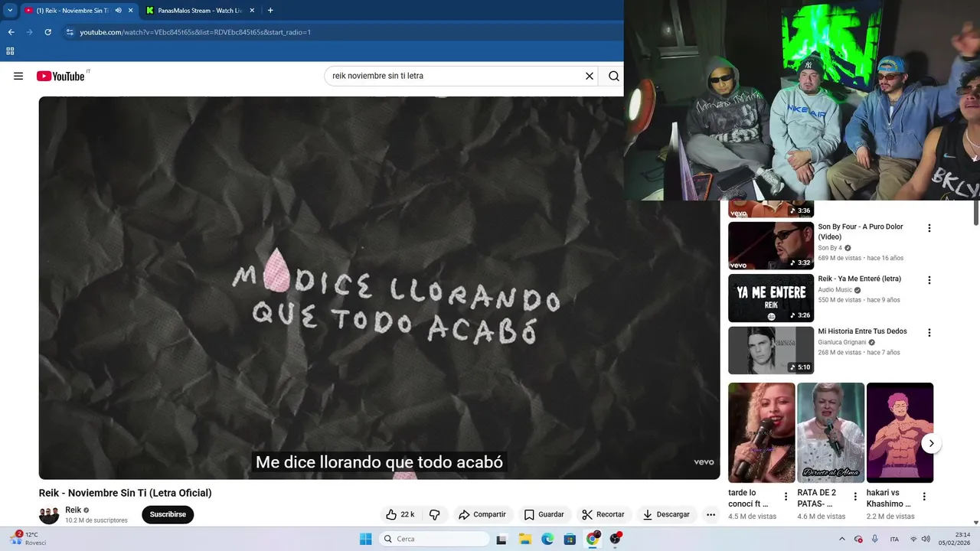
Task: Mute the Reik tab via speaker icon
Action: point(118,11)
